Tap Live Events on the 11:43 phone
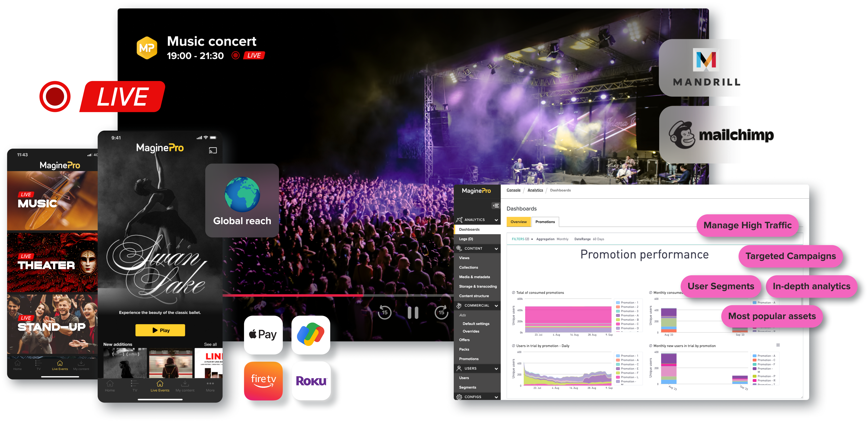Viewport: 868px width, 422px height. 60,365
